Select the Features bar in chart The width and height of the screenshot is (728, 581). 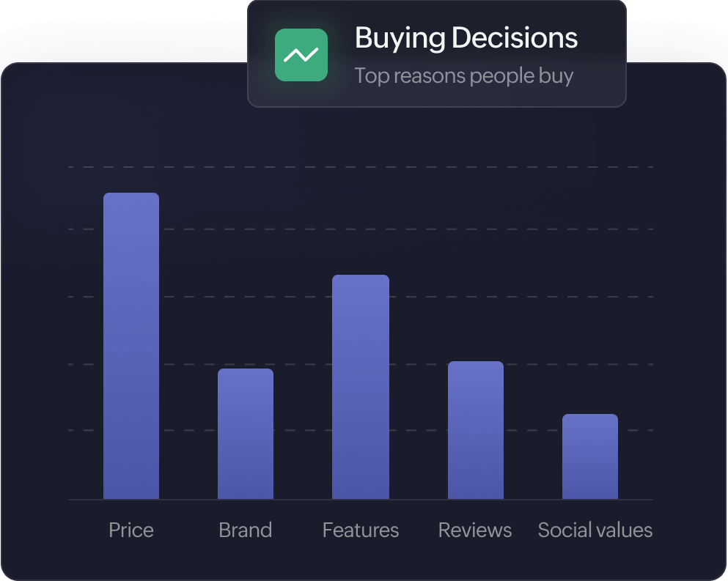361,387
